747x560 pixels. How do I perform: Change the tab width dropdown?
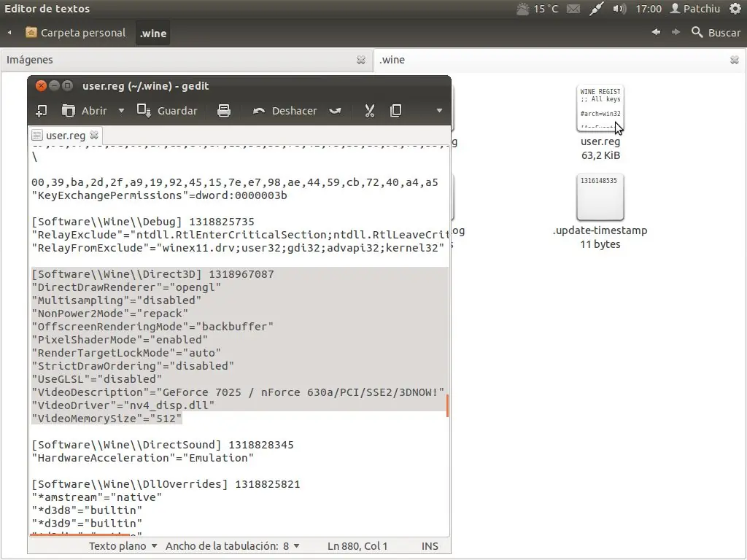233,546
